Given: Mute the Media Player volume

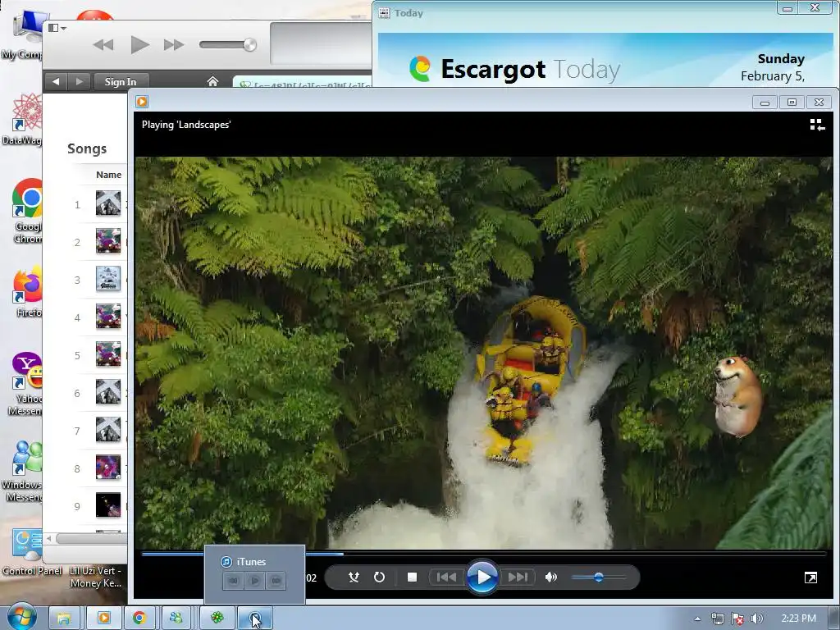Looking at the screenshot, I should (550, 577).
